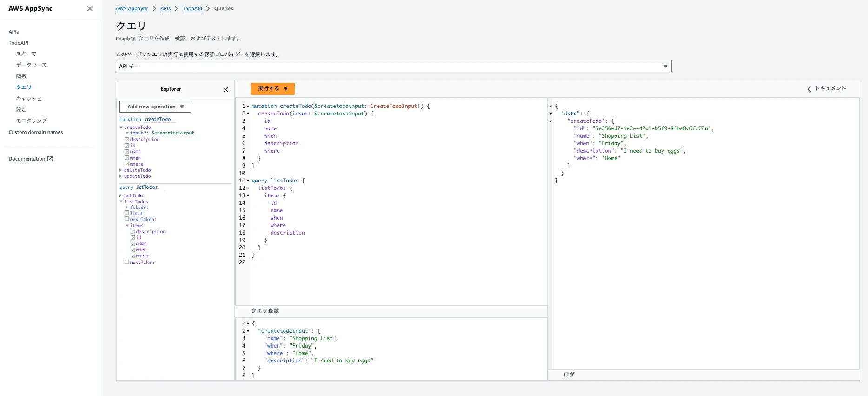Screen dimensions: 868x396
Task: Open キャッシュ in the sidebar
Action: pyautogui.click(x=29, y=99)
